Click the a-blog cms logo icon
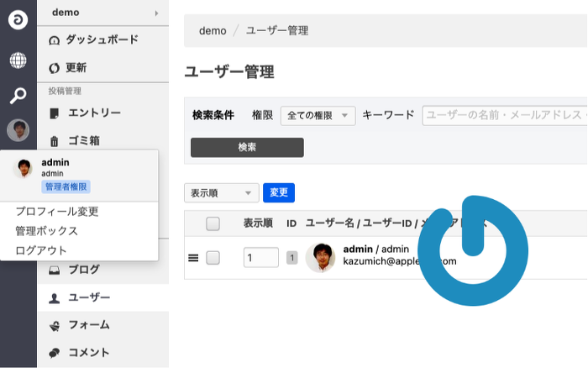 coord(18,20)
